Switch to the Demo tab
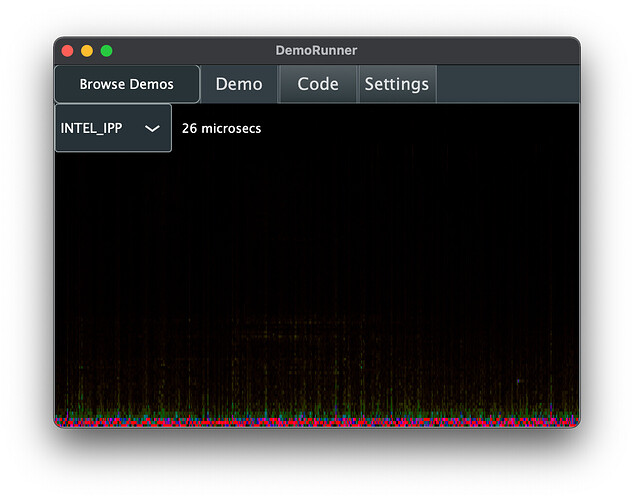Image resolution: width=635 pixels, height=500 pixels. coord(239,84)
